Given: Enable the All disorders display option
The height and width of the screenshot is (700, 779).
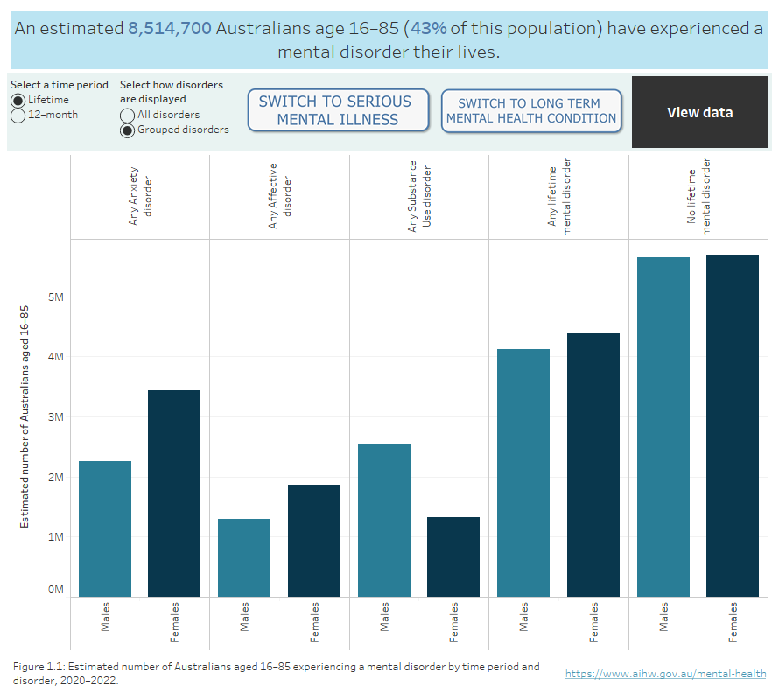Looking at the screenshot, I should pos(128,114).
